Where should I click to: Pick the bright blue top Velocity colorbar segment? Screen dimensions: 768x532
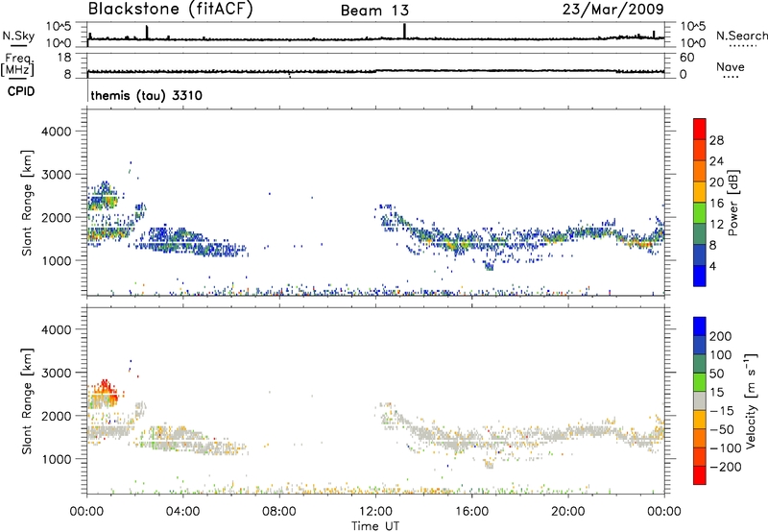700,326
